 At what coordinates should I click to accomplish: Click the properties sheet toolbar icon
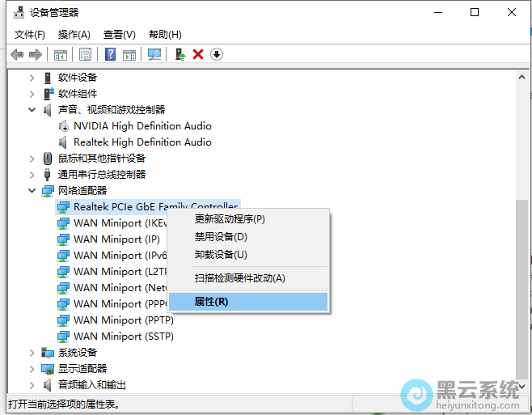85,54
